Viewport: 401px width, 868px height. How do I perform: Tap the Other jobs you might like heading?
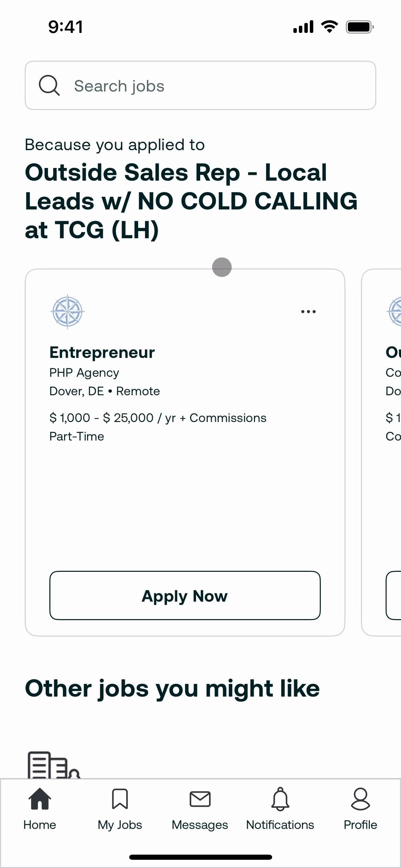click(x=172, y=688)
